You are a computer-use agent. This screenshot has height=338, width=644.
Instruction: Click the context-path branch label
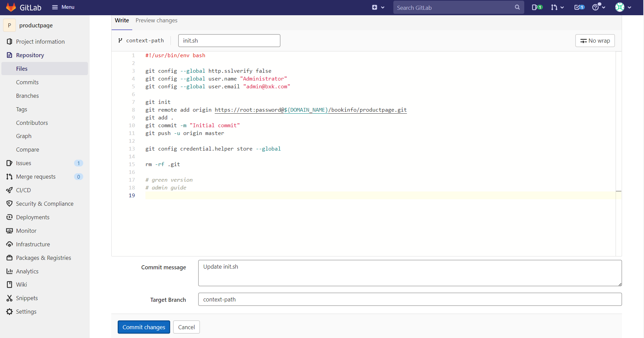coord(145,41)
